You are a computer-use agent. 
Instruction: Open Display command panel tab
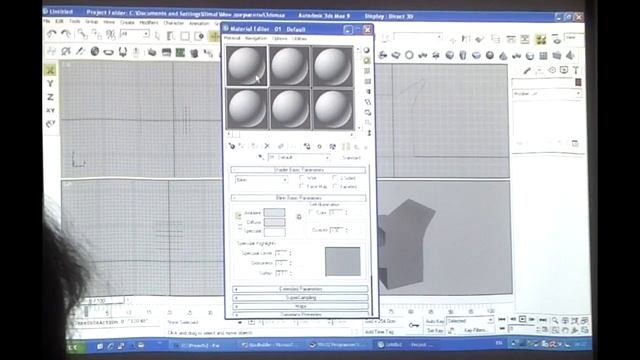564,70
